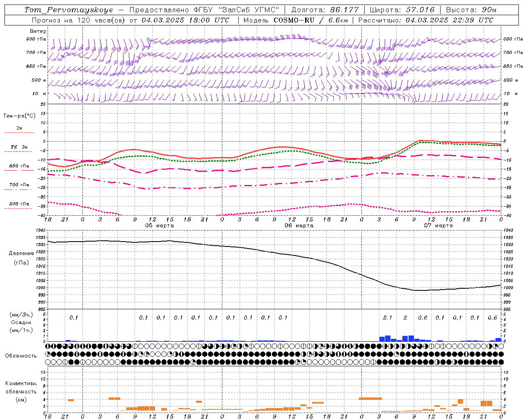This screenshot has height=420, width=525.
Task: Click the (мм/1ч.) precipitation unit label
Action: (x=21, y=330)
